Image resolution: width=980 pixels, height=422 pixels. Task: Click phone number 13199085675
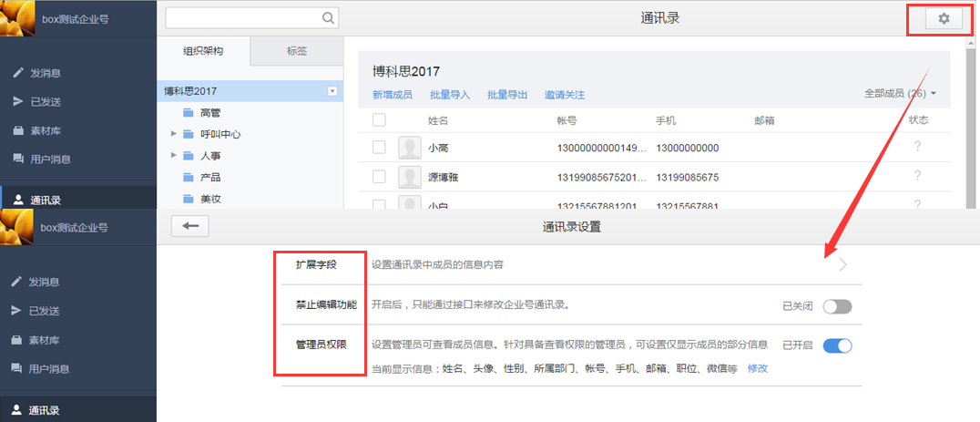(688, 178)
